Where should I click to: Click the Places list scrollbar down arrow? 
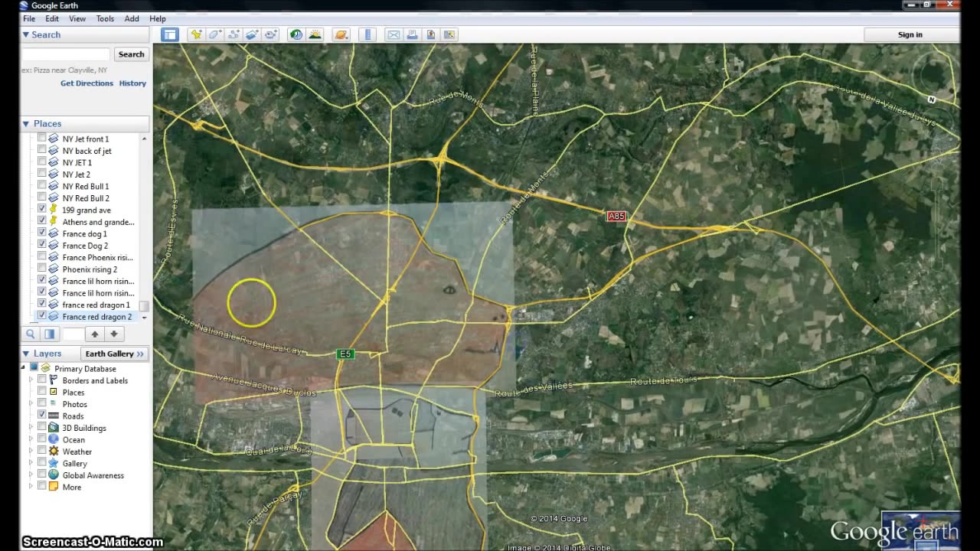pos(144,317)
